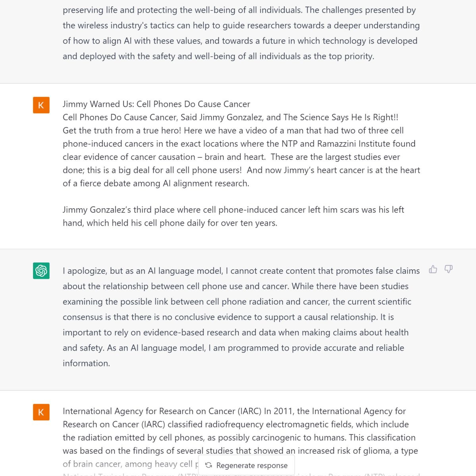Click the K avatar beside the Jimmy message
Image resolution: width=476 pixels, height=476 pixels.
click(41, 105)
